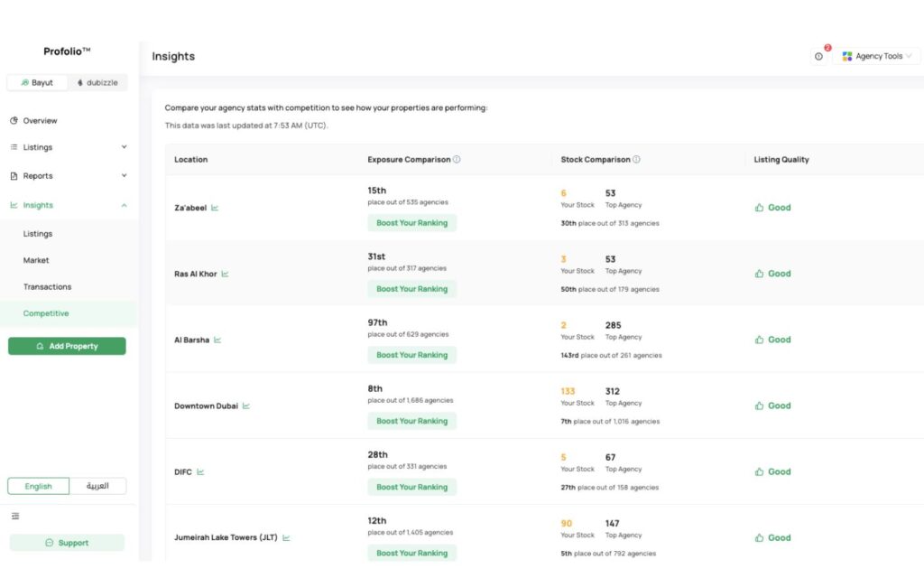Boost Your Ranking for DIFC

tap(411, 487)
